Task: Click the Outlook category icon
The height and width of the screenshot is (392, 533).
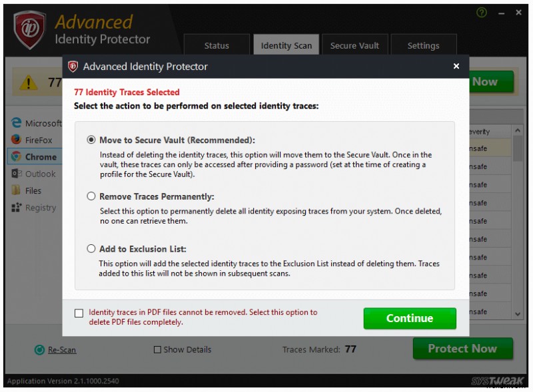Action: 17,173
